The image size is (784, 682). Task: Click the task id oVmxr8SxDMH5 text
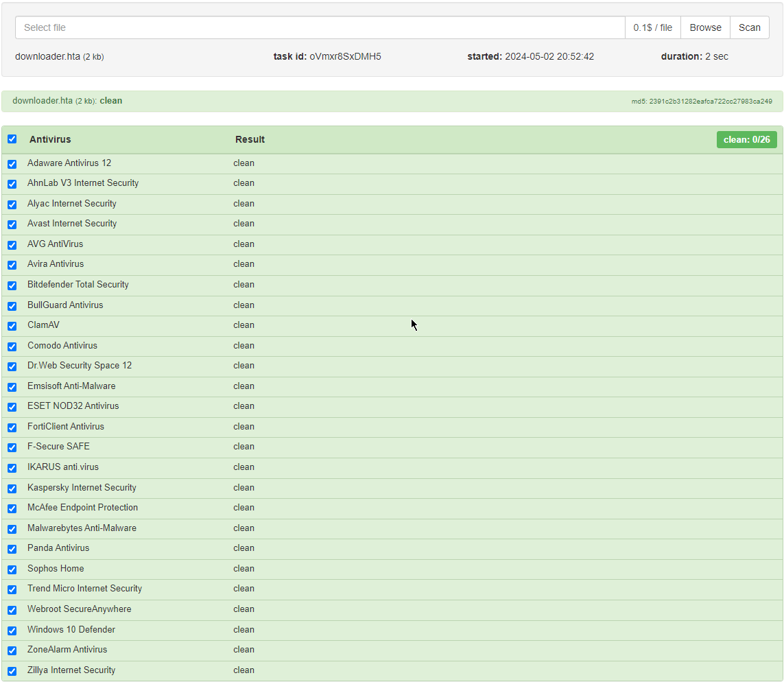click(x=327, y=56)
